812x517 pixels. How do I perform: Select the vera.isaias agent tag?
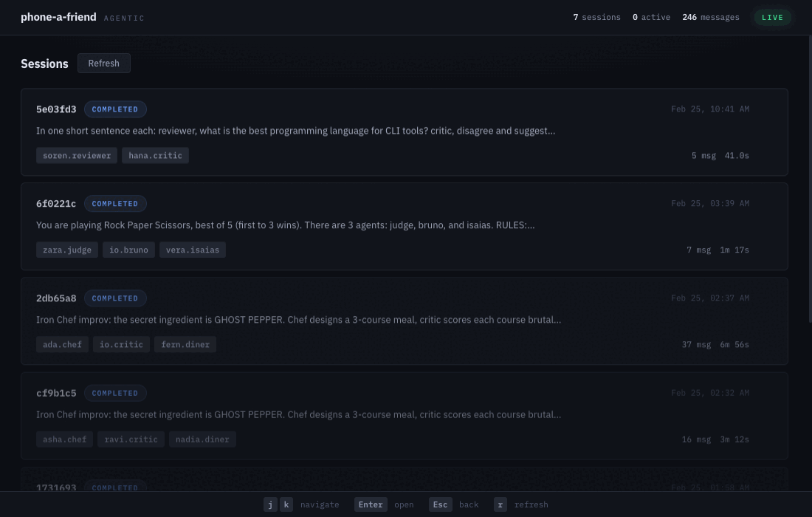click(x=193, y=250)
